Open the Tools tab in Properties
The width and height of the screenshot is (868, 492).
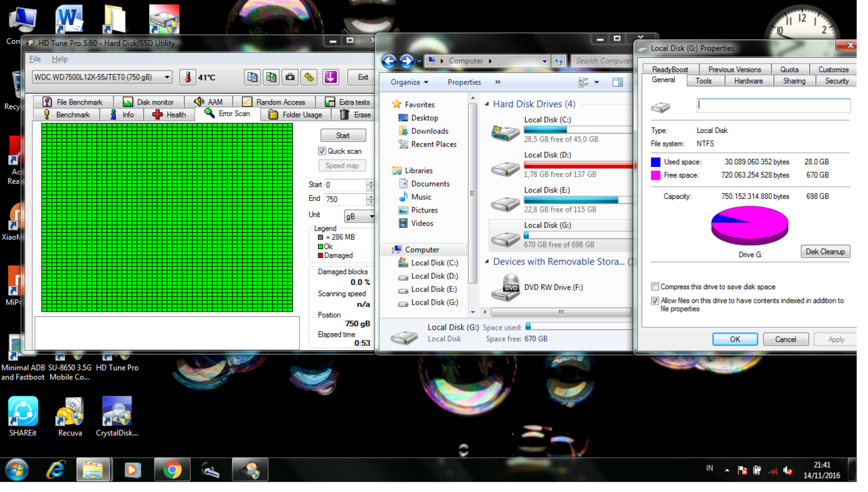704,81
